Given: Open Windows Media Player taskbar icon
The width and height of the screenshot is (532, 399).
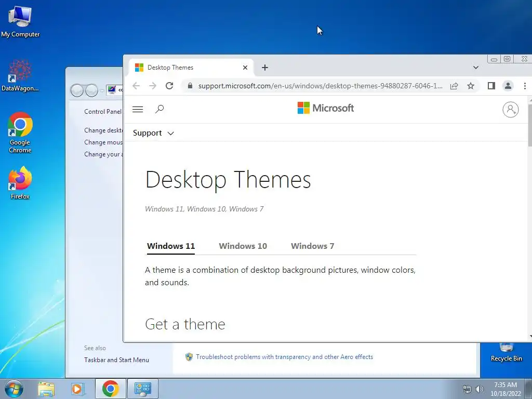Looking at the screenshot, I should pyautogui.click(x=77, y=389).
